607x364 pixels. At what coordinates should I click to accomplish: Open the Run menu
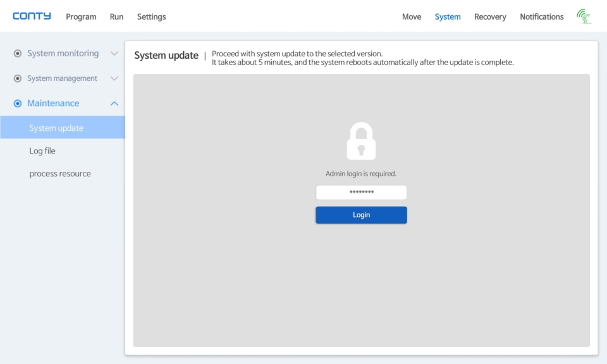[116, 16]
